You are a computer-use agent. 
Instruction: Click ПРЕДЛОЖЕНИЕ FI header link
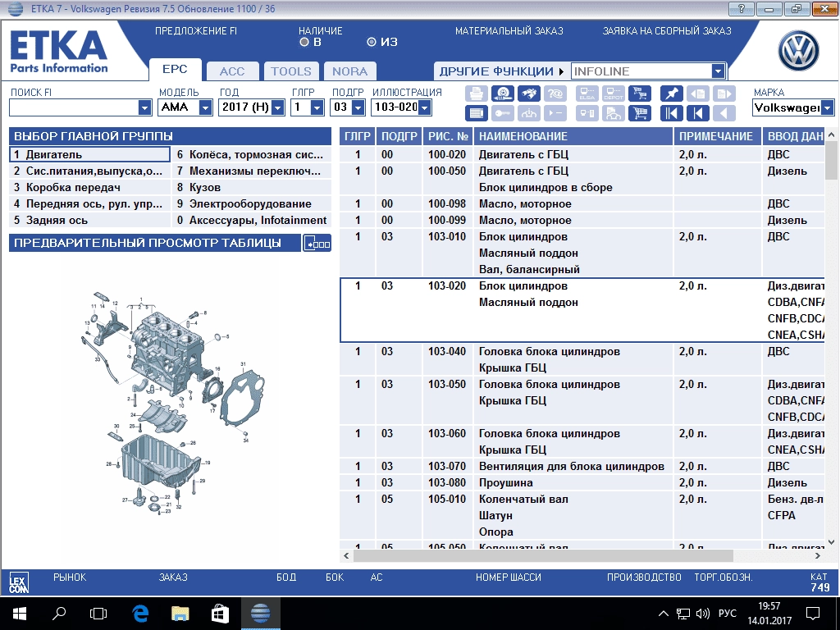click(195, 31)
